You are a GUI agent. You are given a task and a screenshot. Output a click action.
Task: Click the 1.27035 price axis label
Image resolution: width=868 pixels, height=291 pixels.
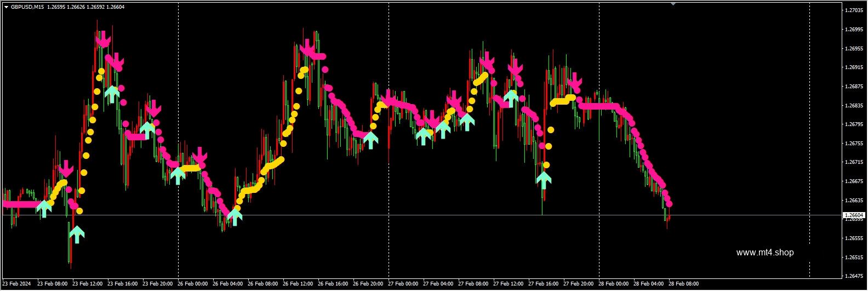pos(854,10)
